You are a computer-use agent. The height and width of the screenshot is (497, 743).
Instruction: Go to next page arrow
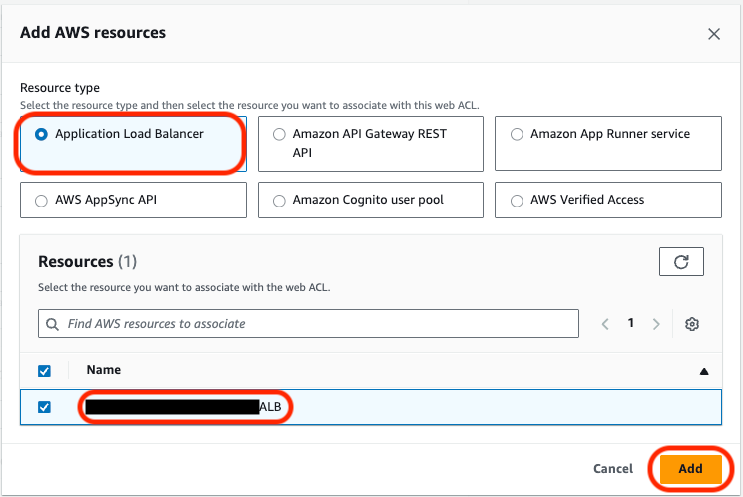[656, 324]
